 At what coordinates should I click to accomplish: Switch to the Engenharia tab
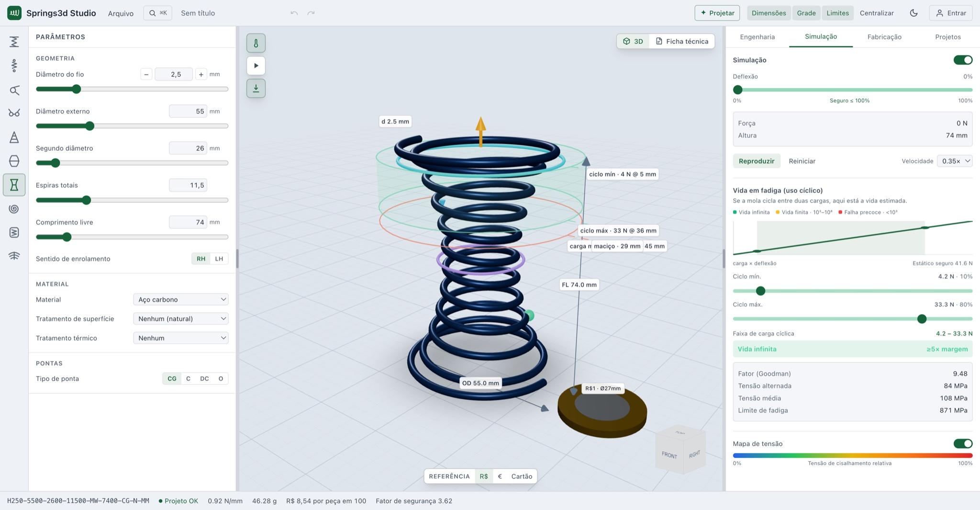(757, 37)
